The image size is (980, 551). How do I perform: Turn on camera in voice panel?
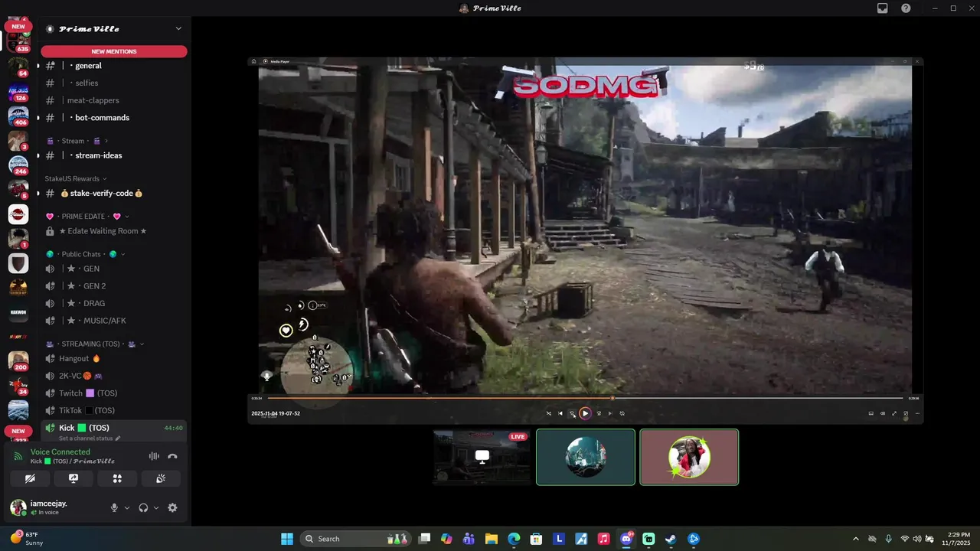30,478
